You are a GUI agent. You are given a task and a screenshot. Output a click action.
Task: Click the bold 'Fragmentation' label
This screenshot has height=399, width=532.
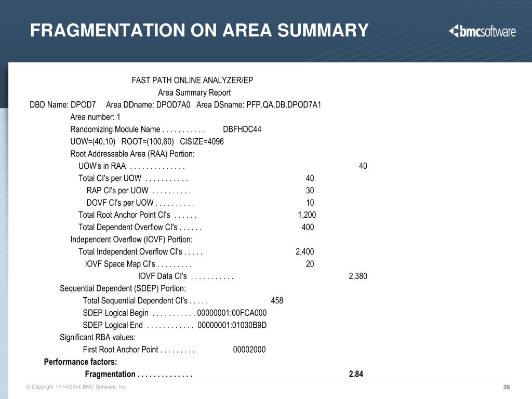[110, 374]
